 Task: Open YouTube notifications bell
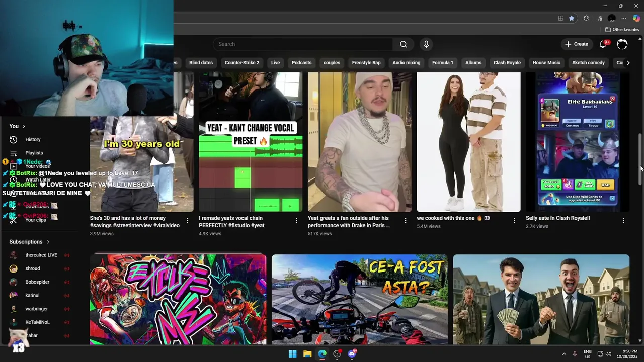point(603,44)
